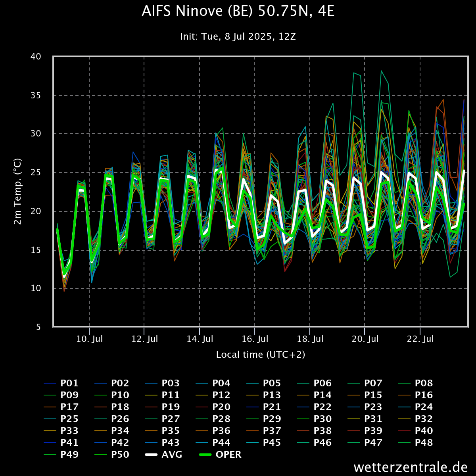Select the P19 legend entry
The height and width of the screenshot is (476, 476).
[163, 407]
